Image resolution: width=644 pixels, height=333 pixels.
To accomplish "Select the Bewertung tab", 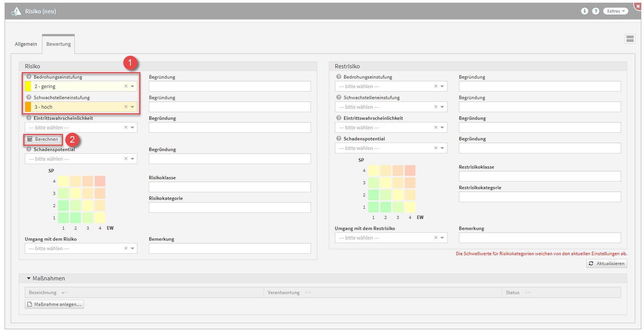I will (x=58, y=44).
